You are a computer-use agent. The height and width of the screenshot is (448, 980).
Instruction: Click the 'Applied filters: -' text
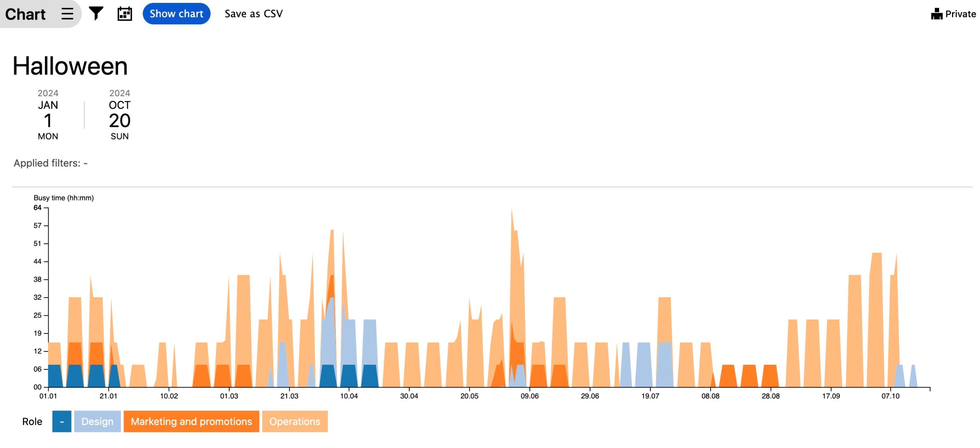coord(51,163)
